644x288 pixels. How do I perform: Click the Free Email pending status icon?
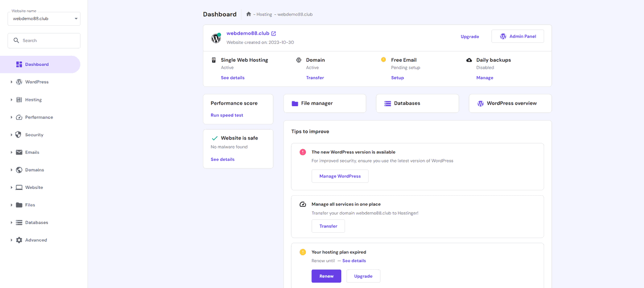click(383, 60)
